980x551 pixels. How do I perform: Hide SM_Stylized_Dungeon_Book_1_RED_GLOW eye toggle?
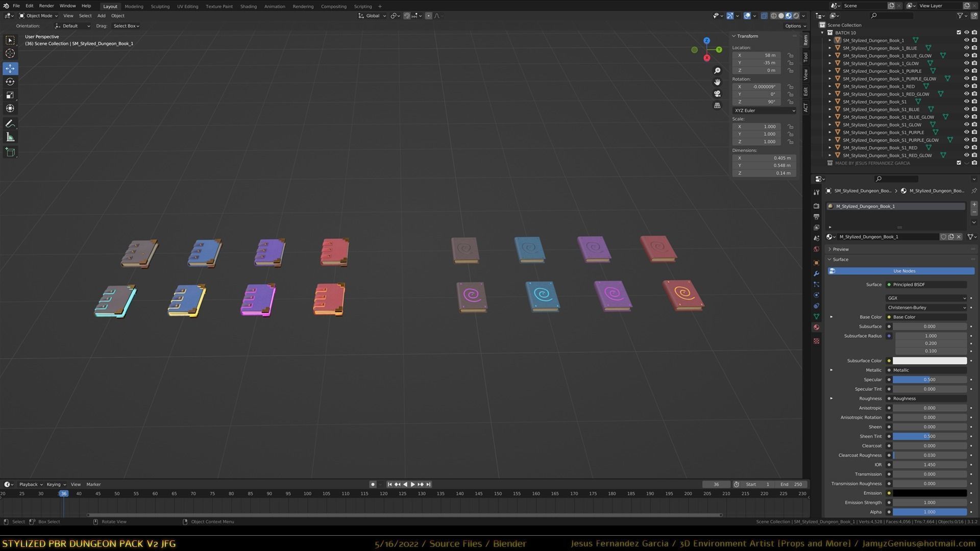tap(966, 94)
